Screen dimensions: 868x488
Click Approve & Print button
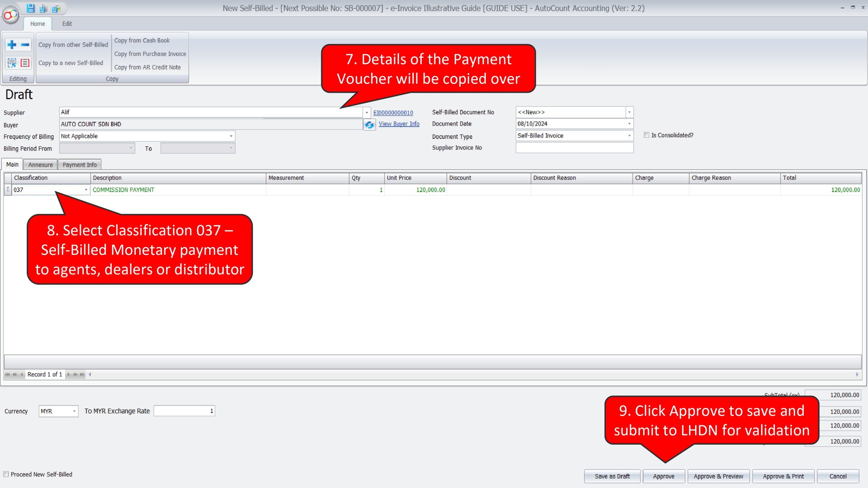[783, 476]
